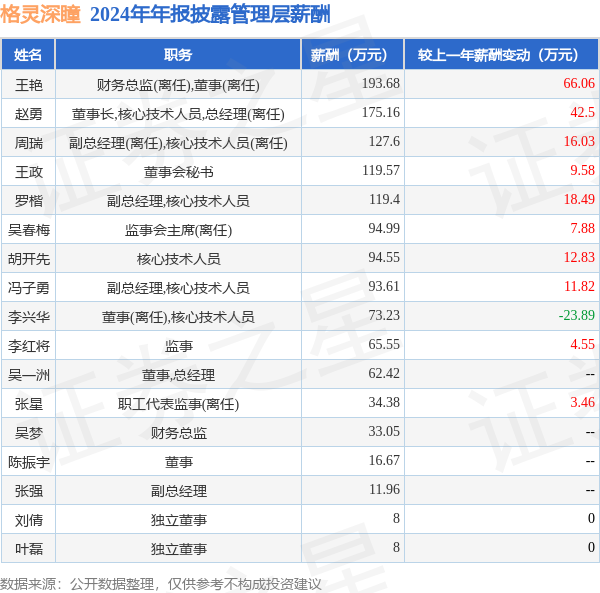The width and height of the screenshot is (600, 593).
Task: Click the 较上一年薪酬变动（万元）header
Action: (x=501, y=55)
